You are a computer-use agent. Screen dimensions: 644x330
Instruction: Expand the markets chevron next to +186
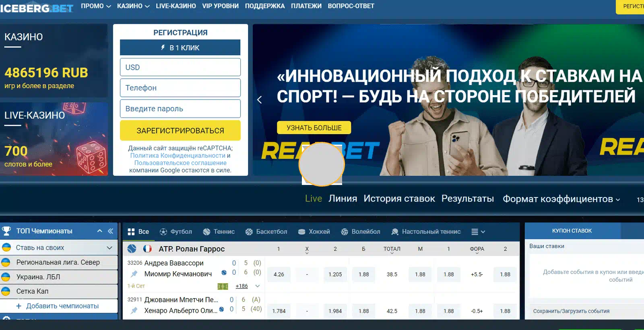pyautogui.click(x=258, y=286)
